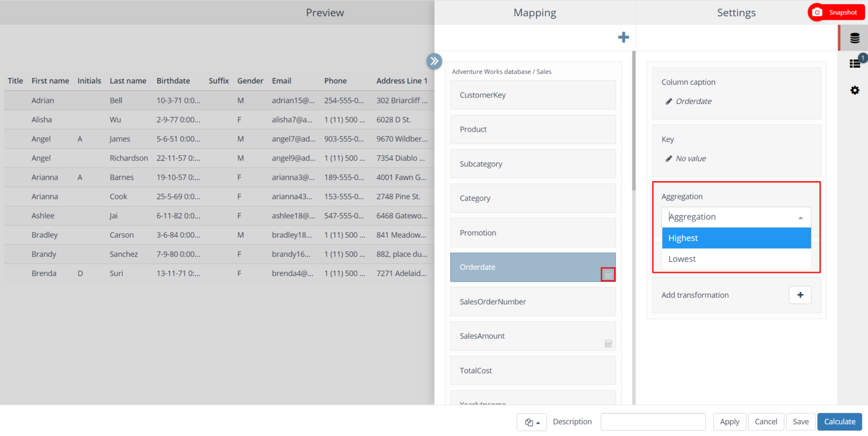Choose Lowest in the Aggregation list
Image resolution: width=868 pixels, height=436 pixels.
pyautogui.click(x=736, y=259)
